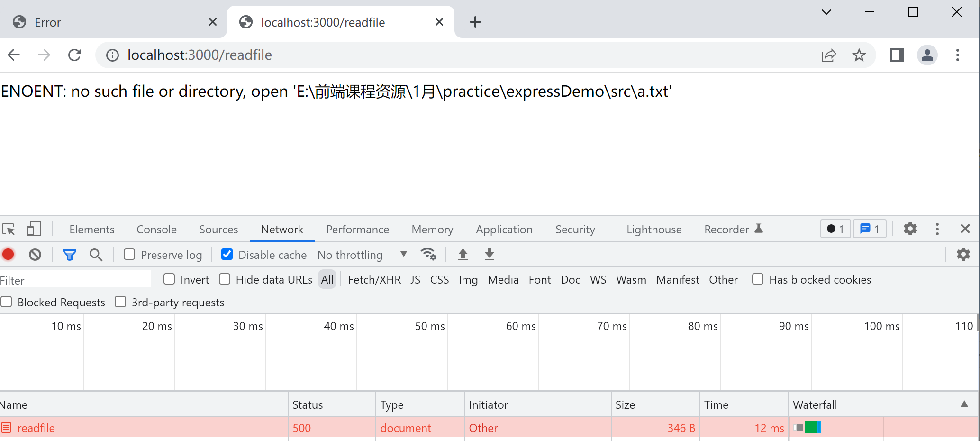This screenshot has height=441, width=980.
Task: Reload the readfile page
Action: point(75,55)
